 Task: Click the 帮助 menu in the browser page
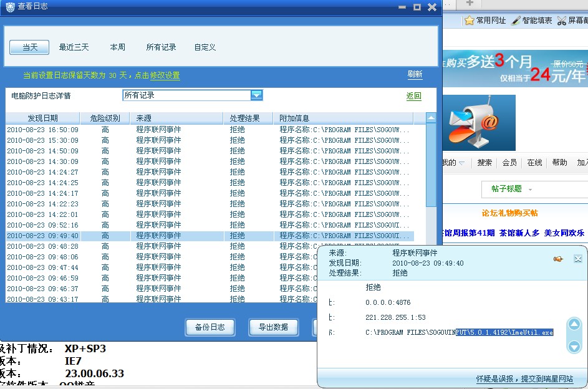559,163
